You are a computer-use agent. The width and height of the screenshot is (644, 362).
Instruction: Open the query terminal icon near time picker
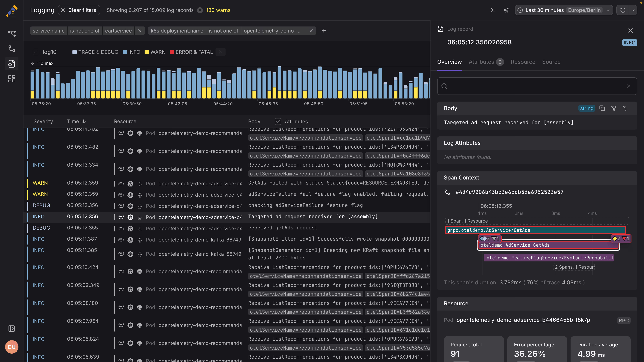click(x=493, y=10)
